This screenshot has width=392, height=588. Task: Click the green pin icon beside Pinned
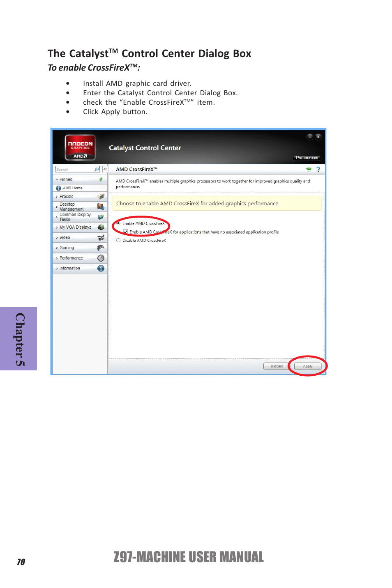(101, 179)
